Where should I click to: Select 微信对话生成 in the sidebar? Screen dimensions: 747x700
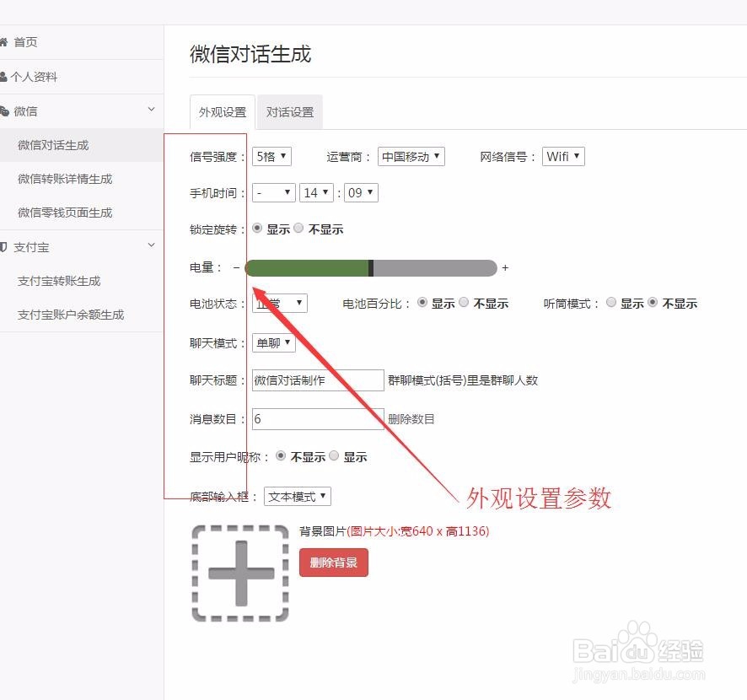click(x=81, y=145)
